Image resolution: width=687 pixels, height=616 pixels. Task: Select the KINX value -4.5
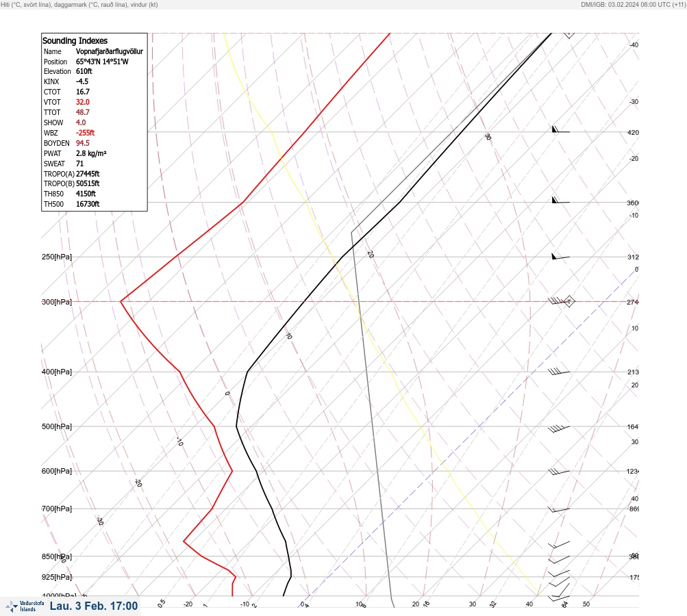coord(82,81)
